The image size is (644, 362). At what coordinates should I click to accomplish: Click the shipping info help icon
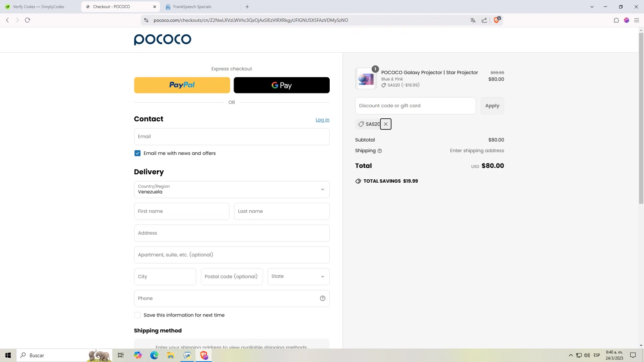point(380,151)
